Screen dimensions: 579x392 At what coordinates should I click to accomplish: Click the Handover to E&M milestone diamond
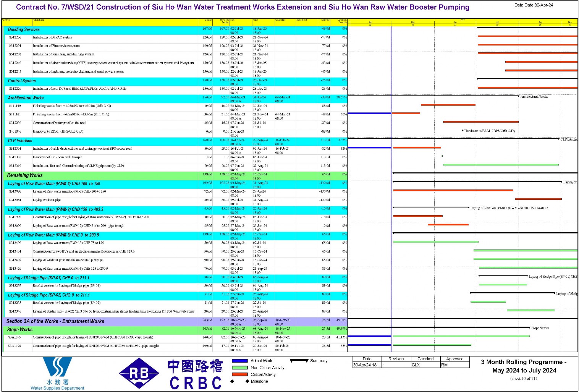[x=463, y=131]
